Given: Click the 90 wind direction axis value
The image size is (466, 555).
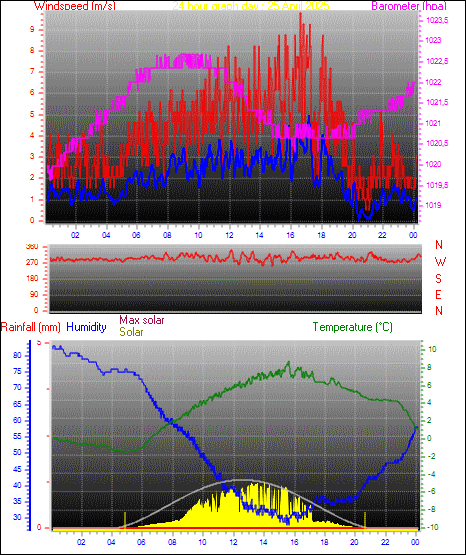Looking at the screenshot, I should 34,294.
